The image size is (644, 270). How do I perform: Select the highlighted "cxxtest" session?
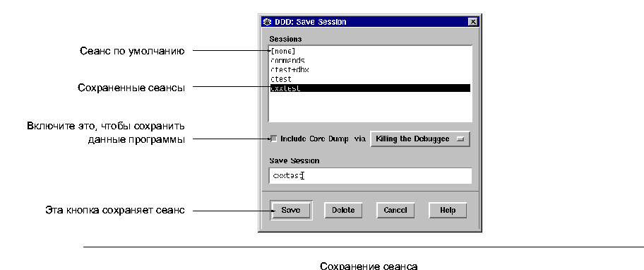[369, 88]
